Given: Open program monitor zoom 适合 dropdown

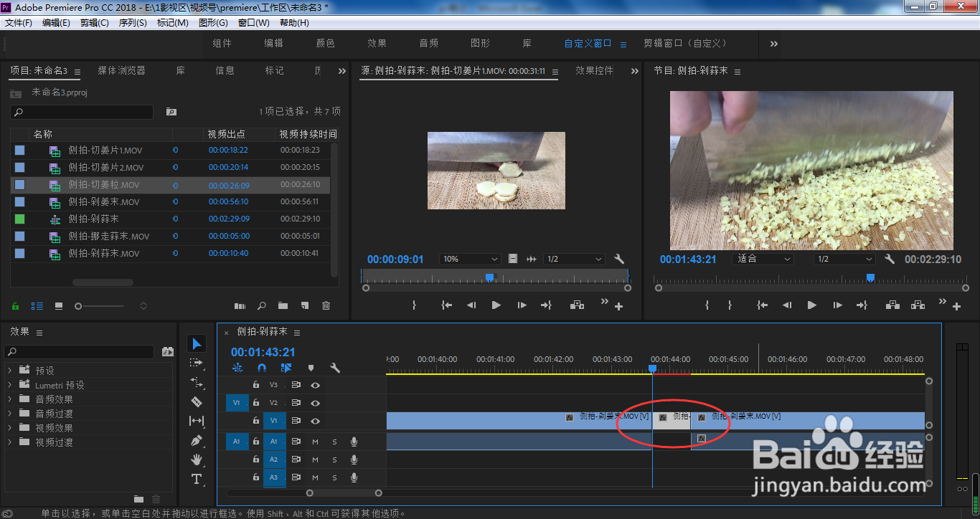Looking at the screenshot, I should pyautogui.click(x=763, y=259).
